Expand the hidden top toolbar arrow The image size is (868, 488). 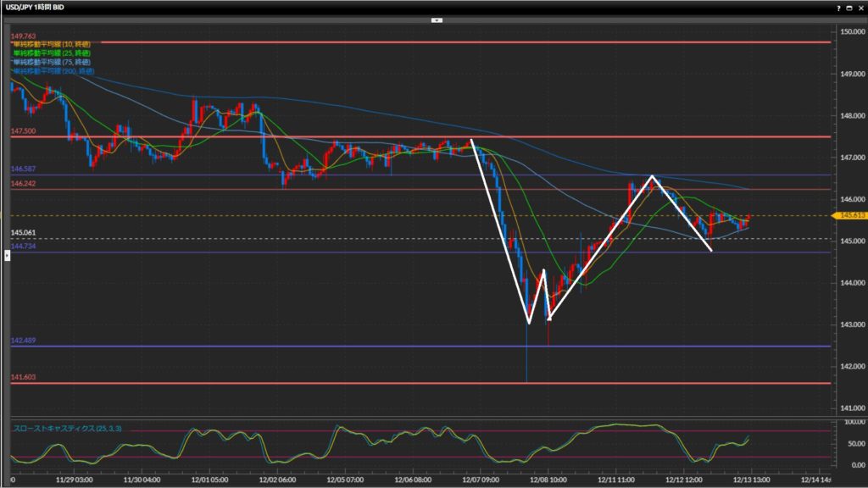tap(437, 19)
